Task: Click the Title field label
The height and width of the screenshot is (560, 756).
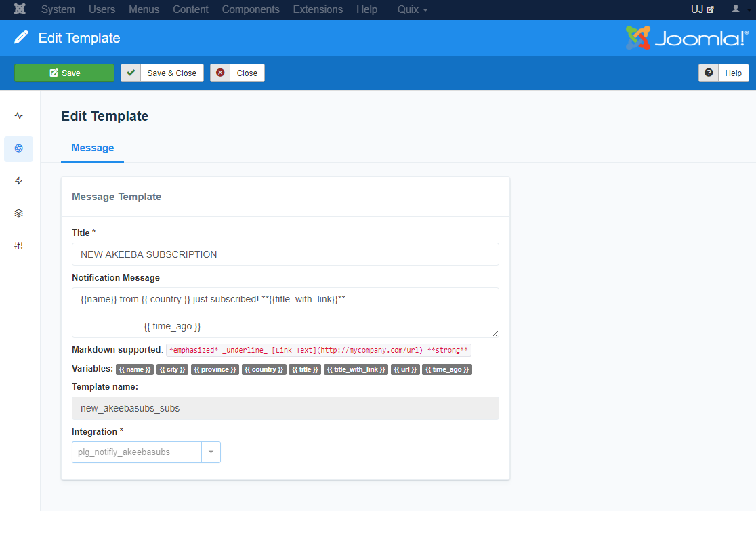Action: 84,233
